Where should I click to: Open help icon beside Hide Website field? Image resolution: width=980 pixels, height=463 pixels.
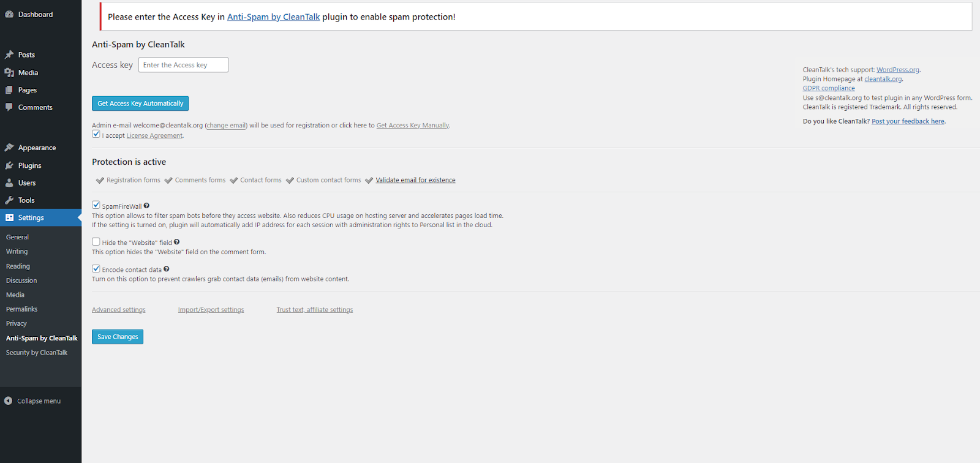(x=176, y=242)
